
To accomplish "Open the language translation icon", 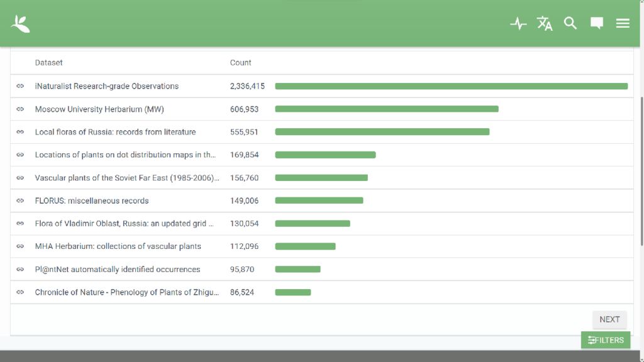I will click(545, 23).
